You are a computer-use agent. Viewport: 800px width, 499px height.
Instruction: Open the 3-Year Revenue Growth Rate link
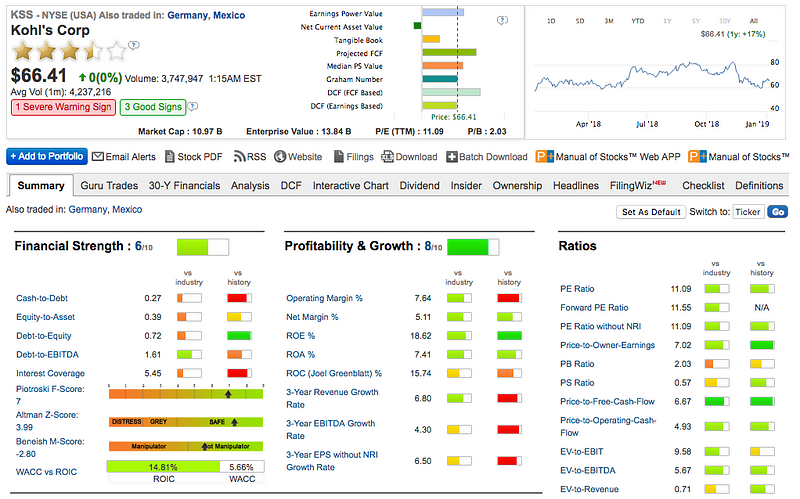click(x=332, y=398)
